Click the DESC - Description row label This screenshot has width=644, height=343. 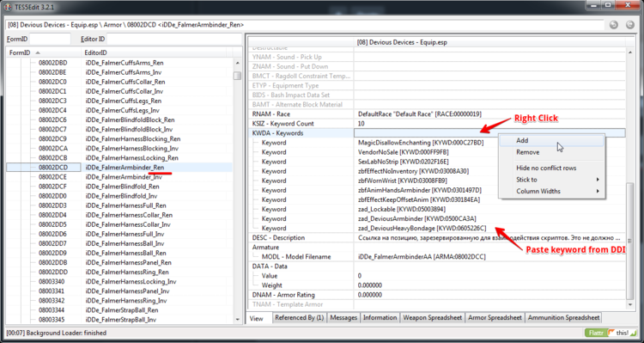click(278, 238)
